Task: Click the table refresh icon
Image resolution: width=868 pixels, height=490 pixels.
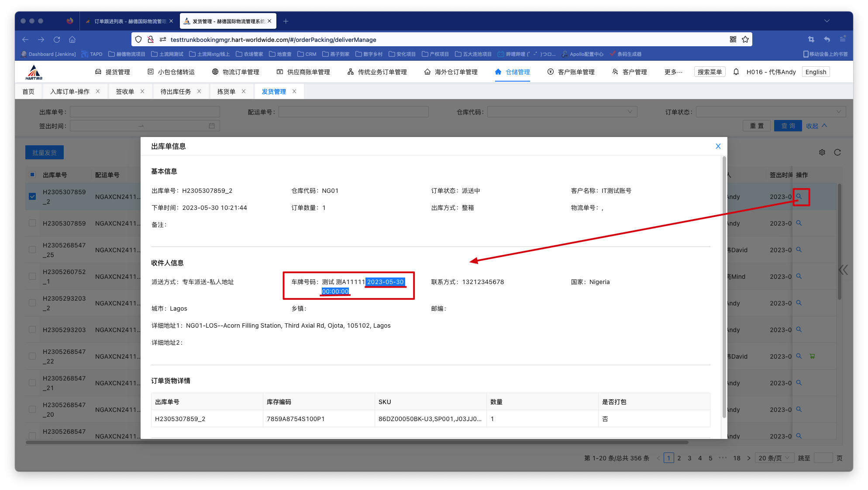Action: tap(837, 152)
